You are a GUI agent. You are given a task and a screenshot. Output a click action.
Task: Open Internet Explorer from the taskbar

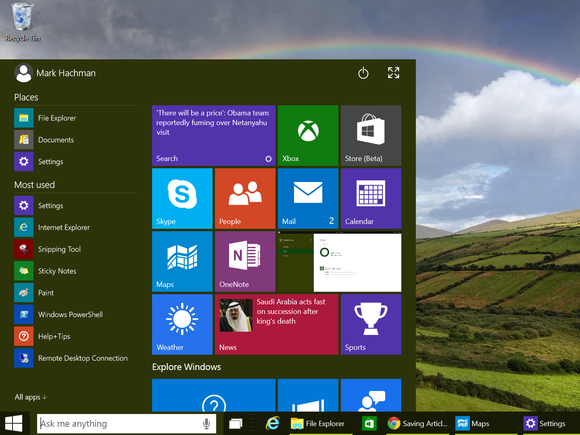[273, 424]
